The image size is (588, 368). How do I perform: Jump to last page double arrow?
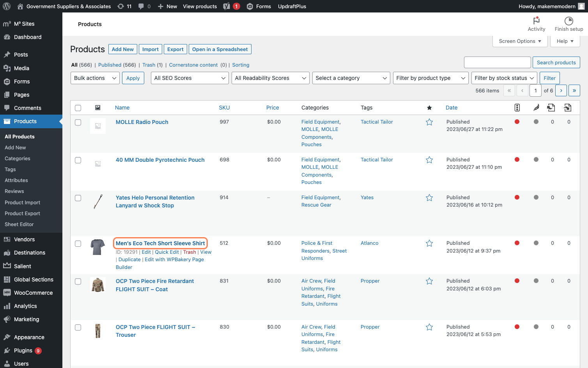point(574,90)
